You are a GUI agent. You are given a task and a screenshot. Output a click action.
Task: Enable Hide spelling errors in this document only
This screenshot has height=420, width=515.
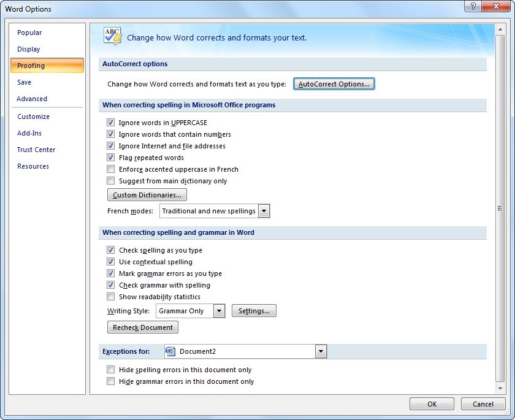[111, 370]
